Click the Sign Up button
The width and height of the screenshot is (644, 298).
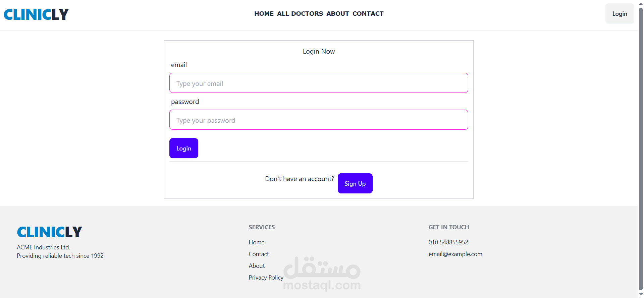tap(355, 183)
